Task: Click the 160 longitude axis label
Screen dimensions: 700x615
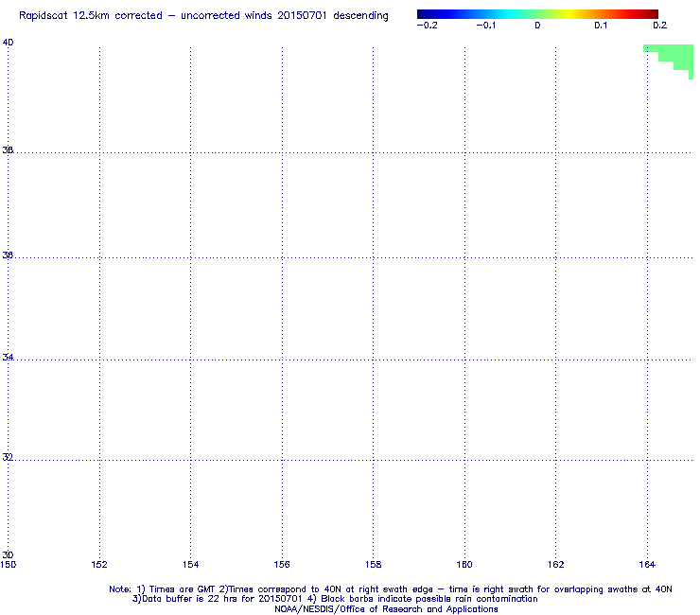Action: coord(464,565)
